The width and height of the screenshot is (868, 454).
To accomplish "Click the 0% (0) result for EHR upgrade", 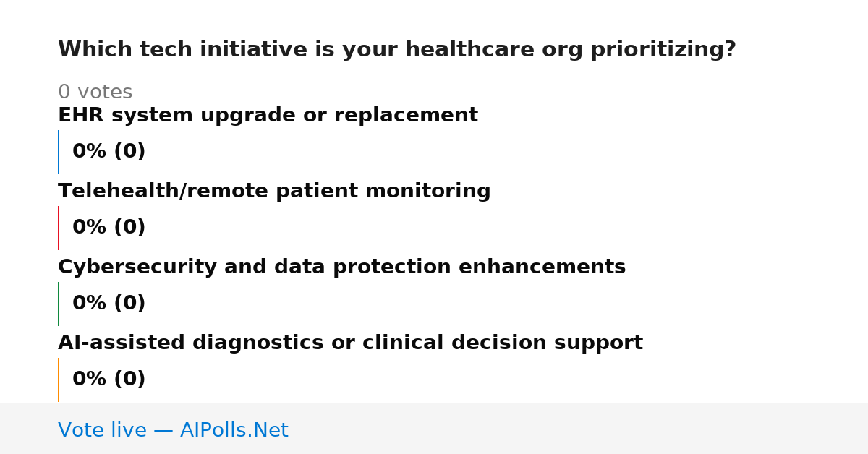I will coord(109,152).
